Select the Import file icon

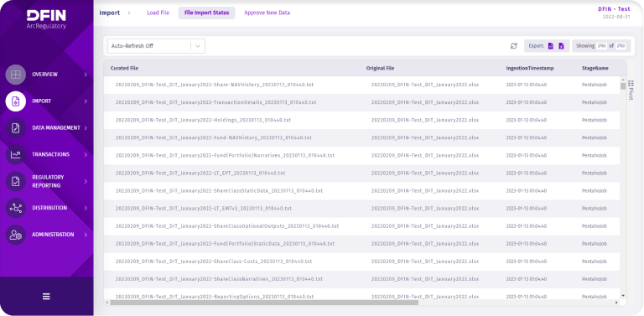16,101
